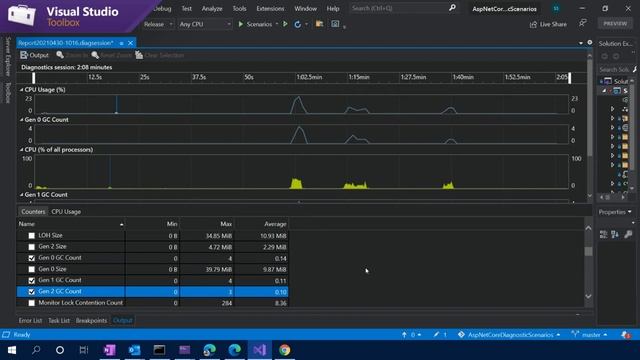This screenshot has height=360, width=640.
Task: Click the feedback icon
Action: click(583, 23)
